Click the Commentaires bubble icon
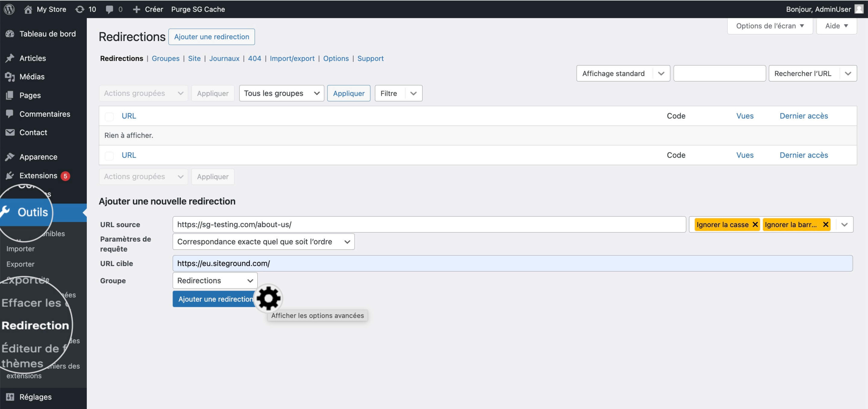 (10, 114)
